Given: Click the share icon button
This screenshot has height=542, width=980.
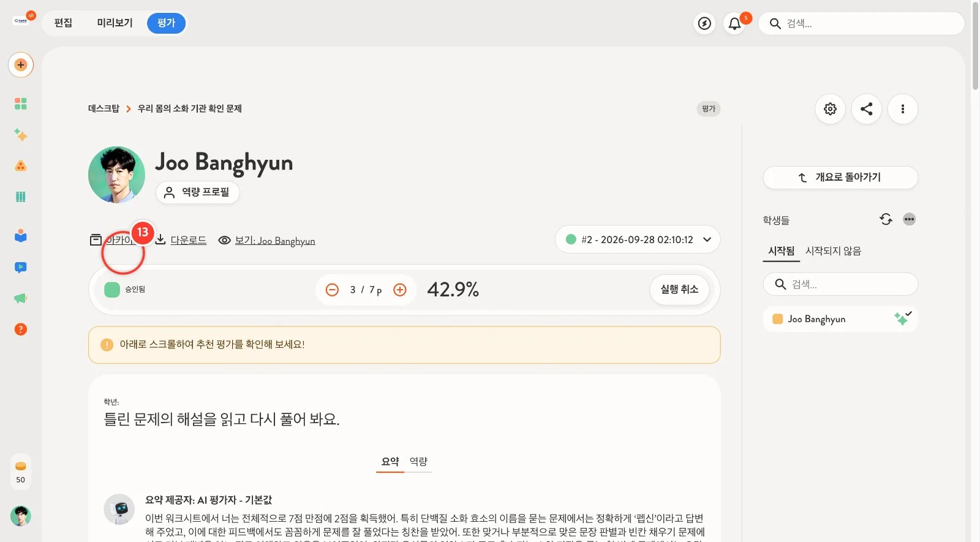Looking at the screenshot, I should [866, 109].
